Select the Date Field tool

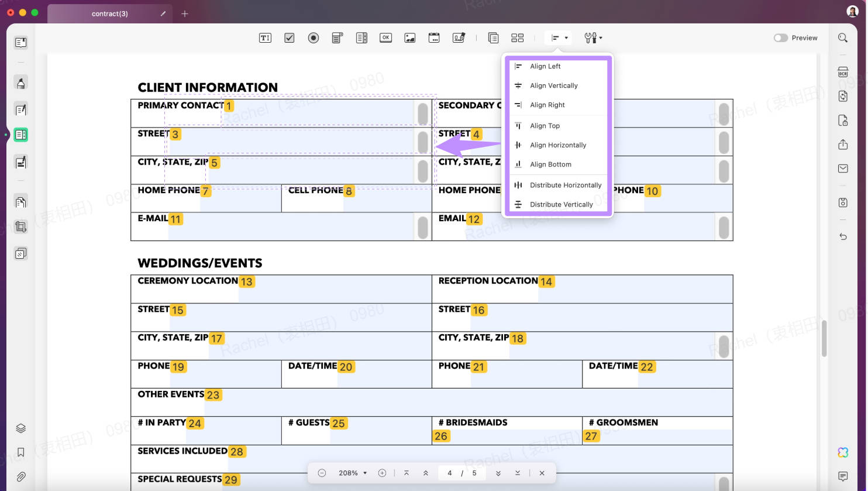[434, 38]
